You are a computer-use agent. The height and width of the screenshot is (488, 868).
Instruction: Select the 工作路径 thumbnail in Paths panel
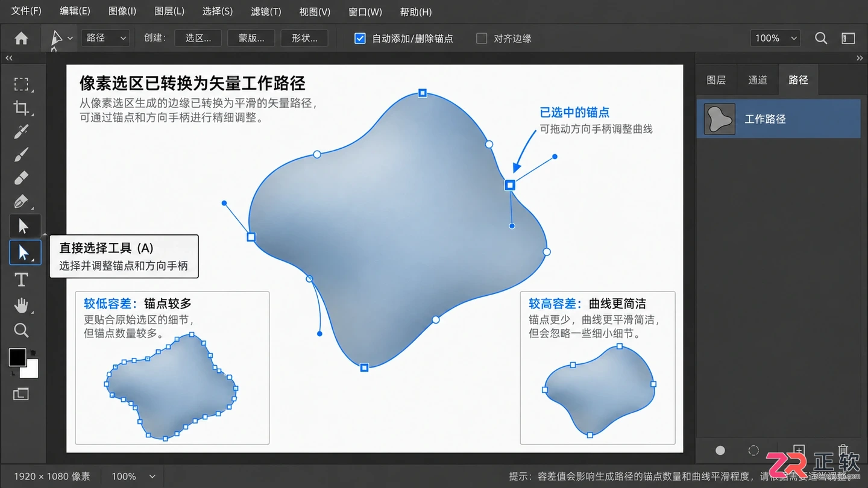(x=720, y=119)
